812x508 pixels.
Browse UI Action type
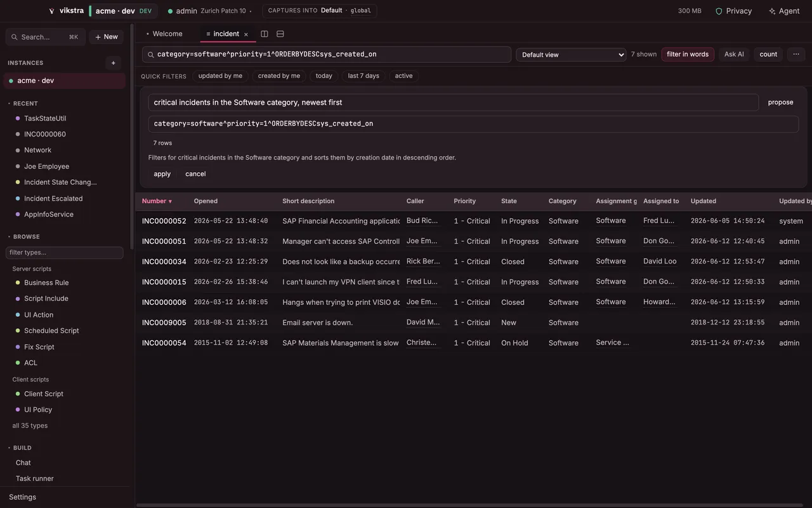(39, 315)
